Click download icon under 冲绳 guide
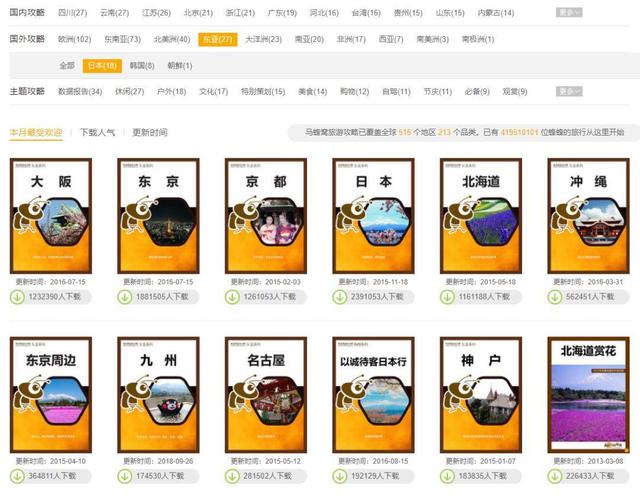 coord(555,297)
